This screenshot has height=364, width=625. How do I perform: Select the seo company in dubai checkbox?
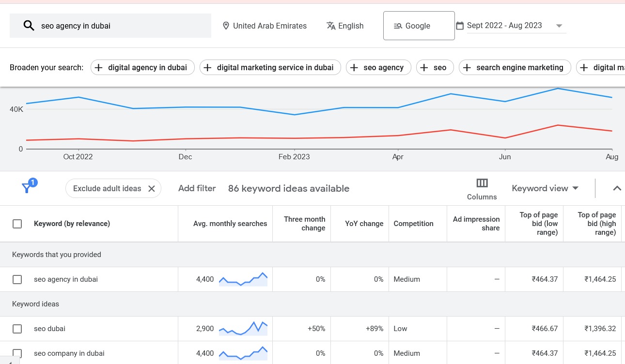click(x=17, y=353)
